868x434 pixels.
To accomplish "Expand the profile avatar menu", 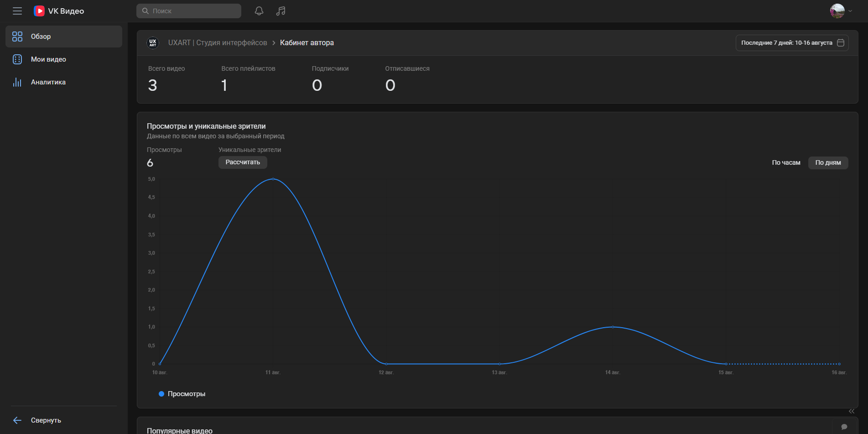I will 841,11.
